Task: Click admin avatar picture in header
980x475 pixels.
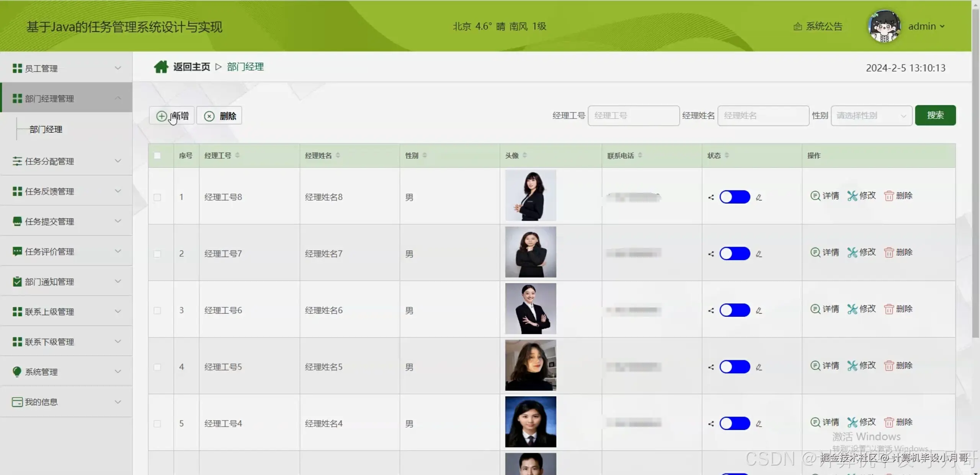Action: click(884, 26)
